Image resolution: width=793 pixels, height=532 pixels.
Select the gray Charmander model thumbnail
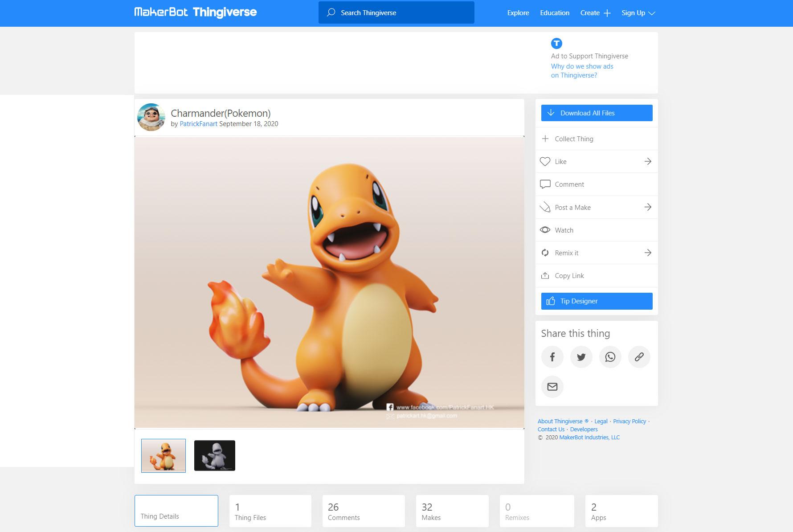215,455
